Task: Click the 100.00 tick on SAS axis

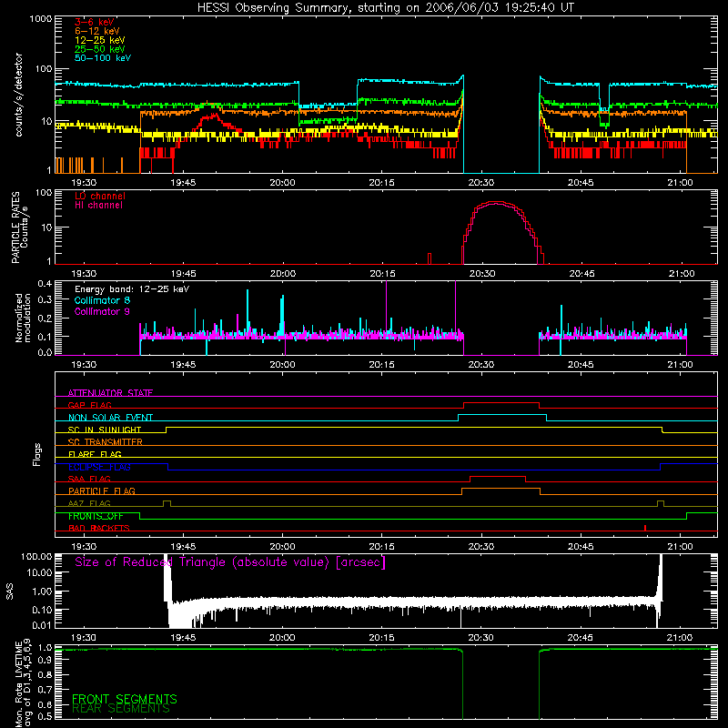Action: (36, 556)
